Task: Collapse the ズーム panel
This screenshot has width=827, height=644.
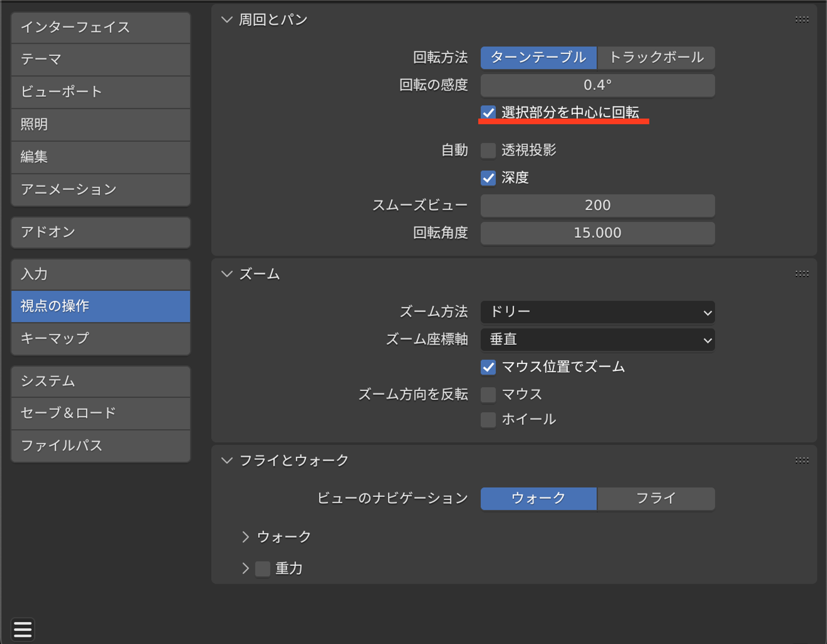Action: 227,274
